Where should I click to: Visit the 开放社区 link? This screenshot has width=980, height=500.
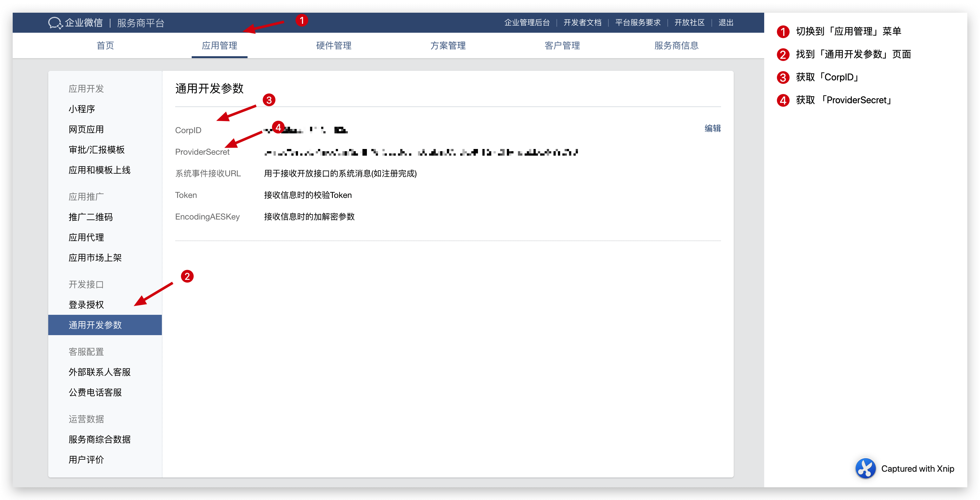coord(689,23)
